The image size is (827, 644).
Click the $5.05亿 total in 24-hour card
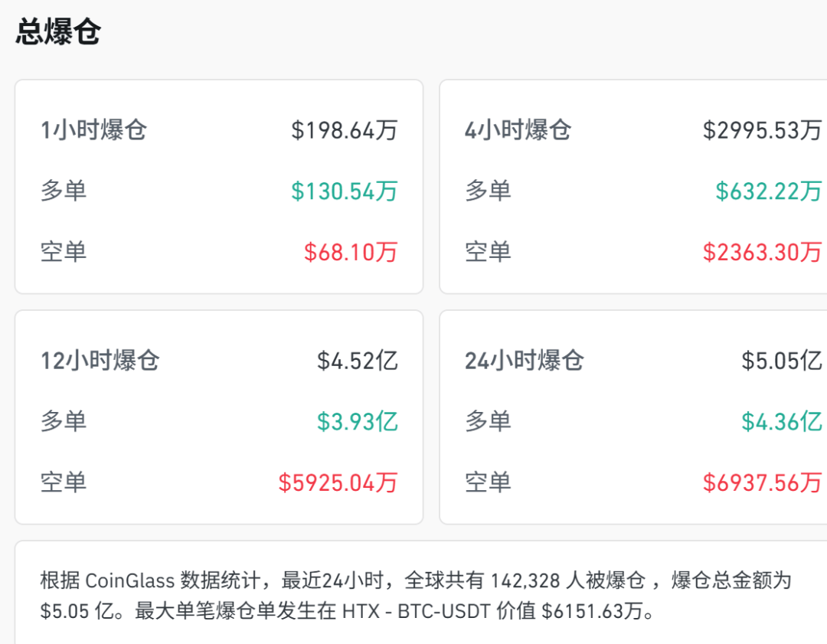pyautogui.click(x=782, y=360)
